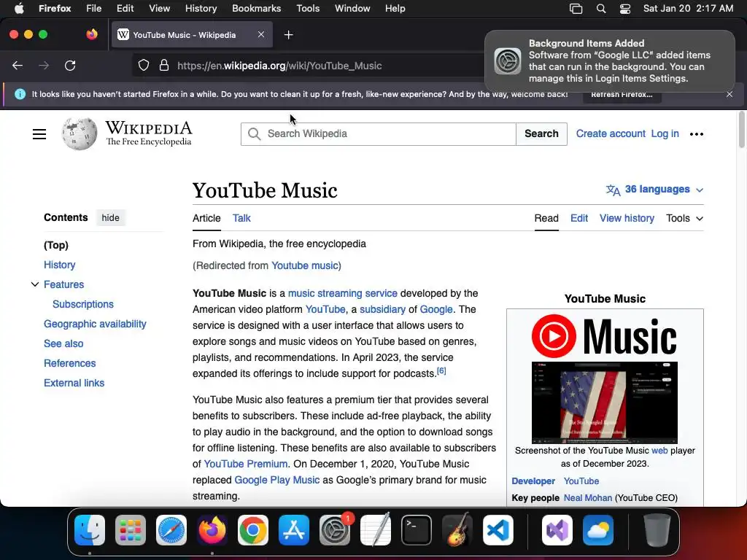This screenshot has width=747, height=560.
Task: Open the View history tab
Action: pyautogui.click(x=627, y=218)
